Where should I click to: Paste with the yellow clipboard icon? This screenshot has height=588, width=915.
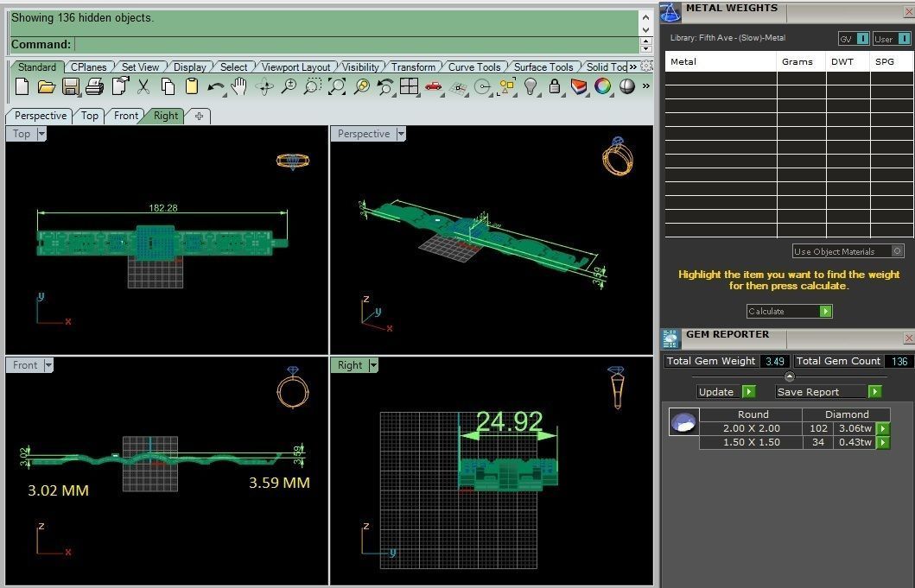(x=192, y=87)
